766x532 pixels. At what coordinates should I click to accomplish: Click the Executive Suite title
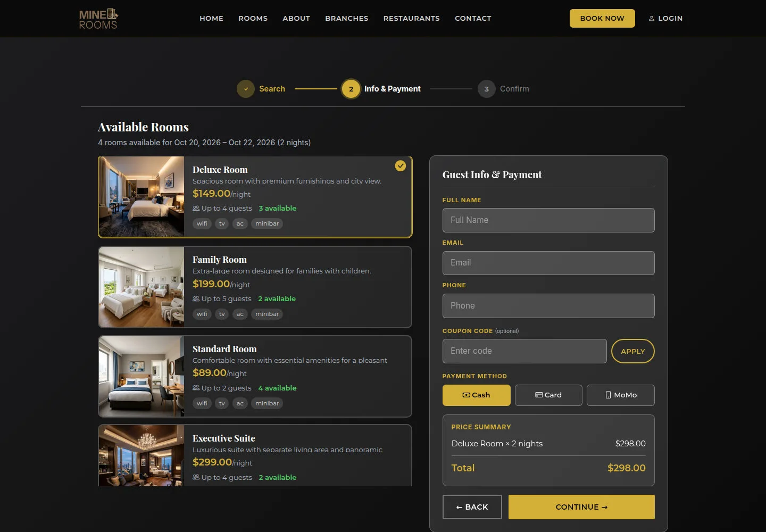pos(224,438)
